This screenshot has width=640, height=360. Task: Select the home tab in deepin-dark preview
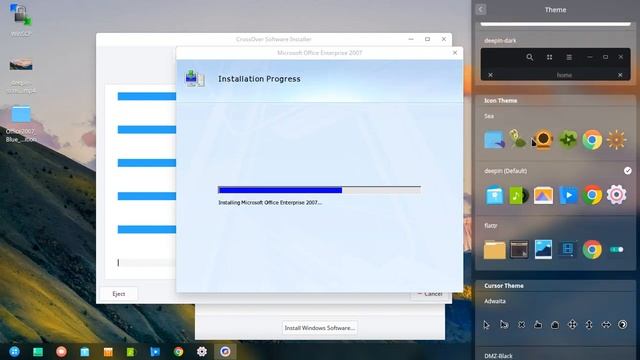tap(564, 75)
